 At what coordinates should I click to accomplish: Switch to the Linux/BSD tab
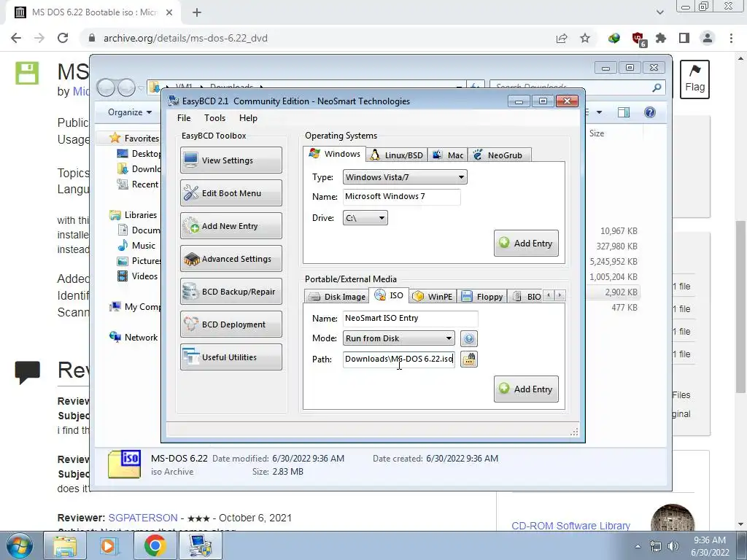[x=397, y=155]
